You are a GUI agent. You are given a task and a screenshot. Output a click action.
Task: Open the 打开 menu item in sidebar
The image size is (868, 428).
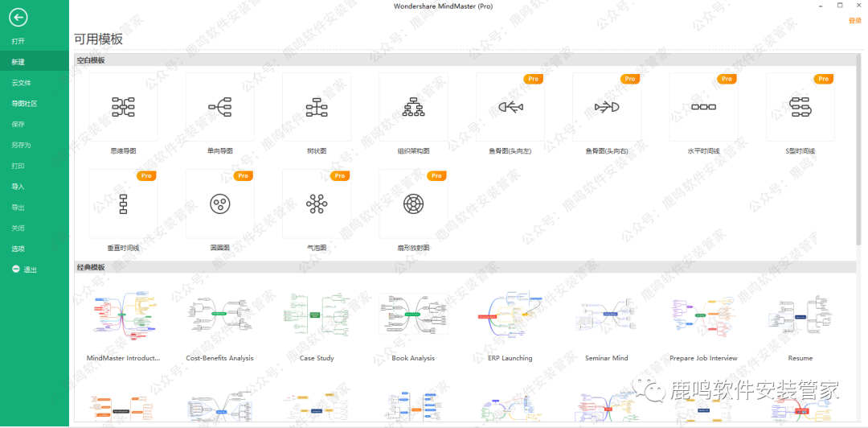(18, 41)
